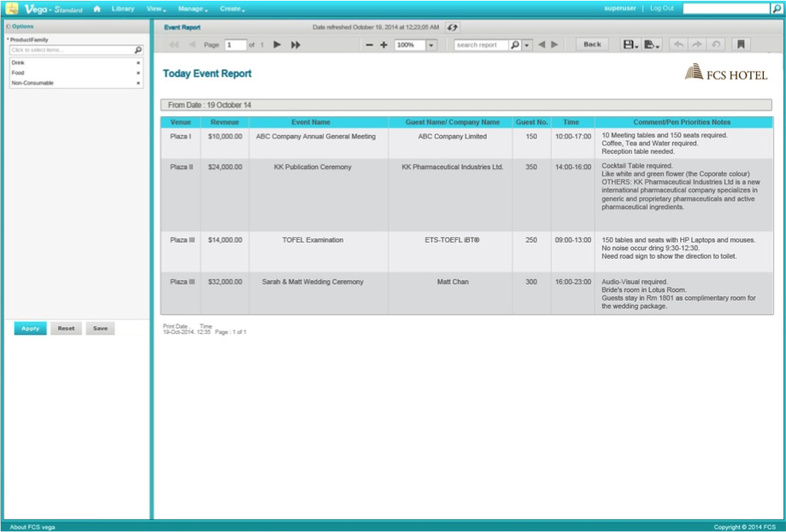Viewport: 786px width, 532px height.
Task: Open the Library menu
Action: (x=123, y=9)
